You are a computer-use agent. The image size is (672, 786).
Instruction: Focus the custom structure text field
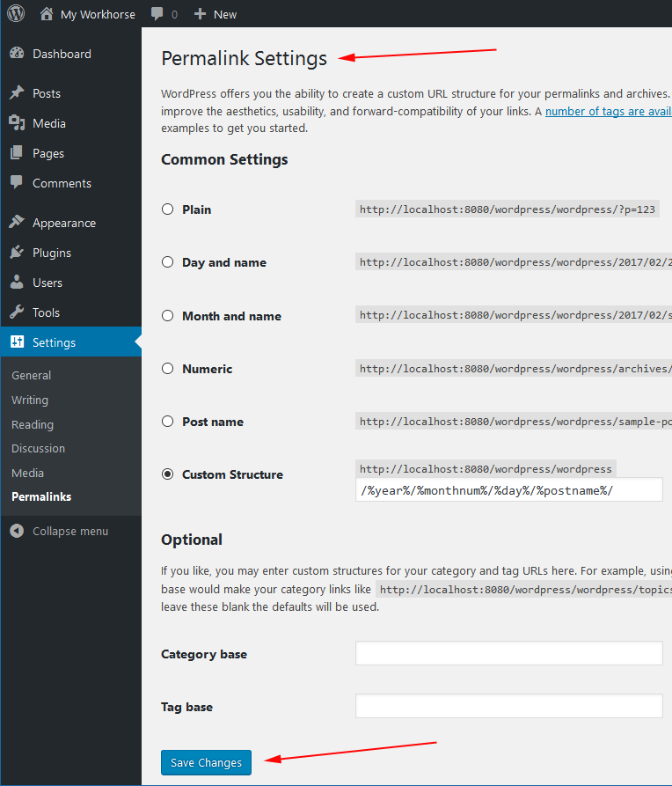[508, 489]
